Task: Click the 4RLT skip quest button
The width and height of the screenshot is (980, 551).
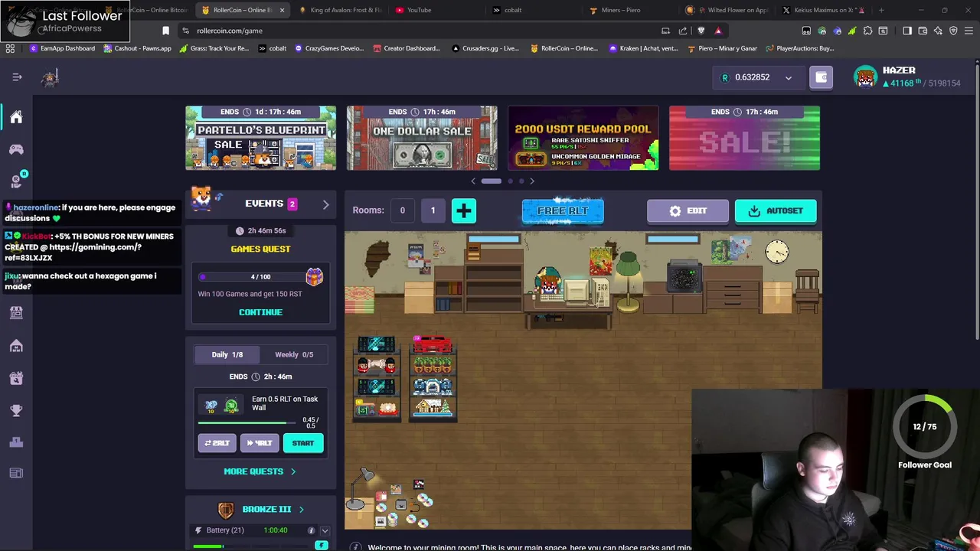Action: pyautogui.click(x=259, y=443)
